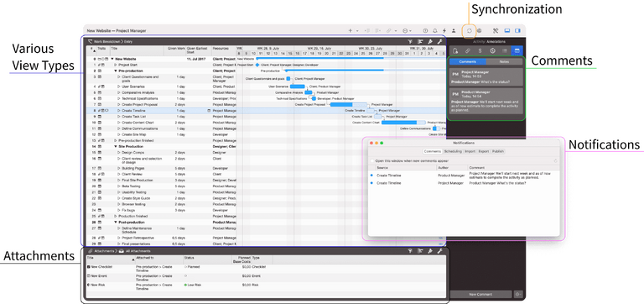
Task: Click the crossed tools icon in the toolbar
Action: 496,31
